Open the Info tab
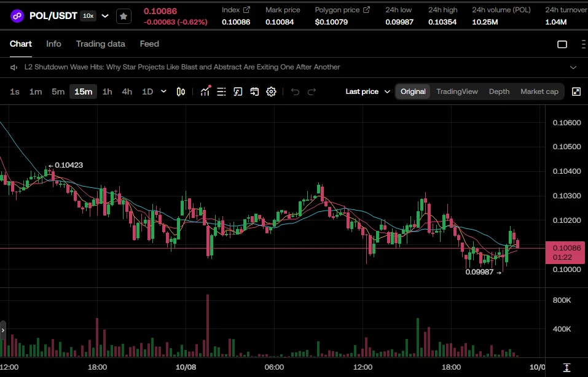Viewport: 588px width, 377px height. point(53,44)
